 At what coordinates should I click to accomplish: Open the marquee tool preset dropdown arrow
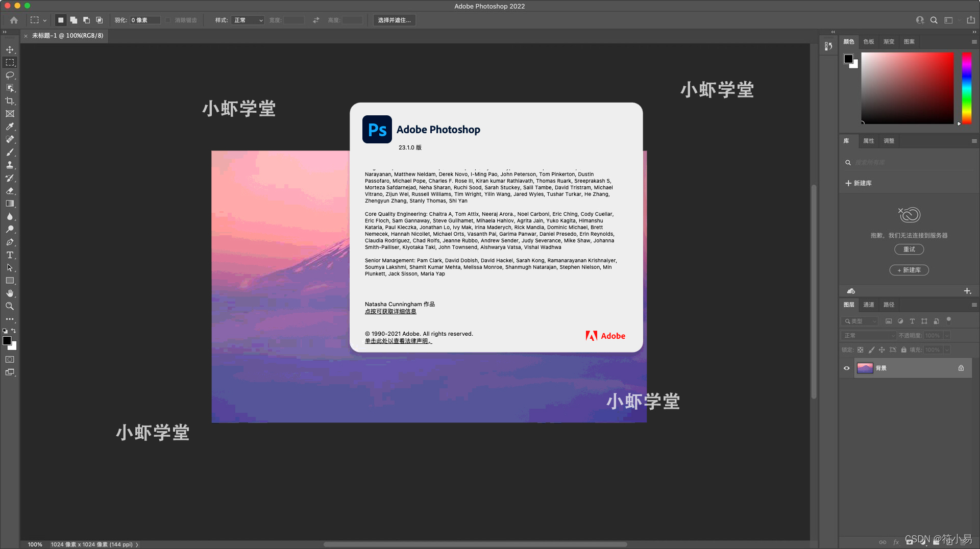[45, 20]
